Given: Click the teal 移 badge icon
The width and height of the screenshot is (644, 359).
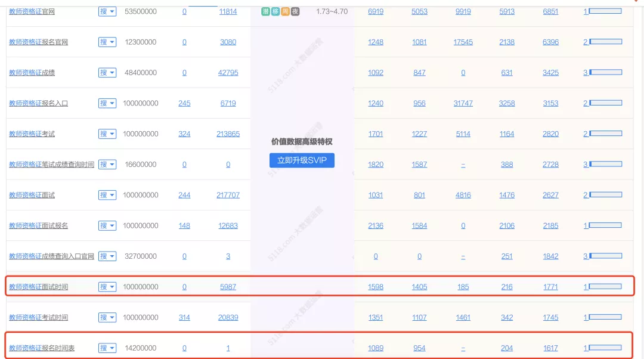Looking at the screenshot, I should pos(275,11).
